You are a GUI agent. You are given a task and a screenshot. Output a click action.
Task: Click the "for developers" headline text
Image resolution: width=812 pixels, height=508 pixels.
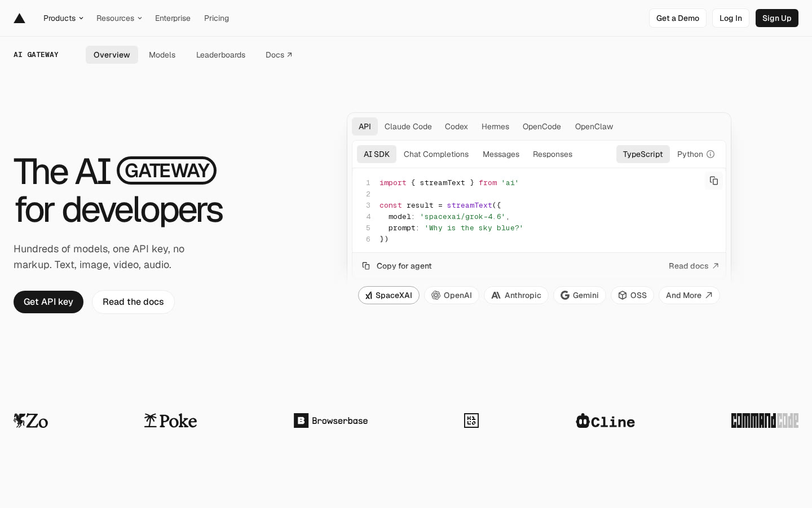[118, 209]
